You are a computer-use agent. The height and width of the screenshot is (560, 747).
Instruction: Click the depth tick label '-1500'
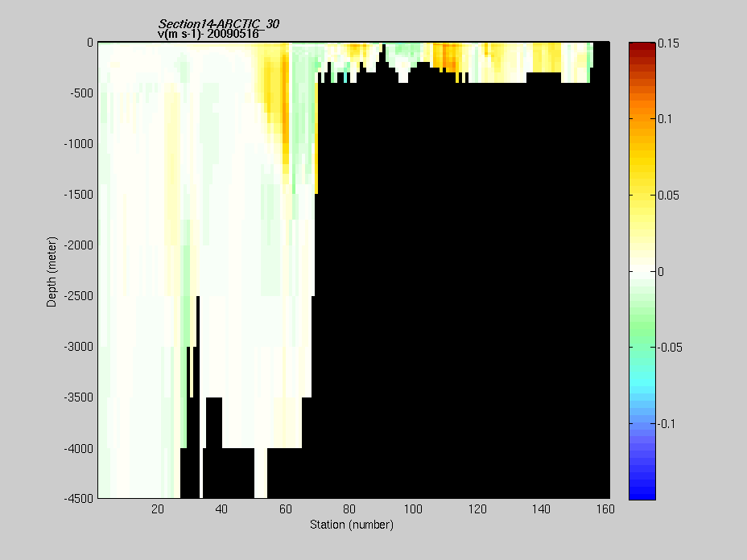tap(79, 195)
